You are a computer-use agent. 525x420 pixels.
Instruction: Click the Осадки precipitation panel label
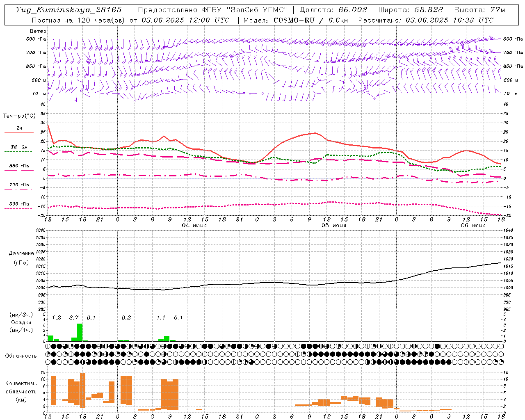(x=21, y=322)
